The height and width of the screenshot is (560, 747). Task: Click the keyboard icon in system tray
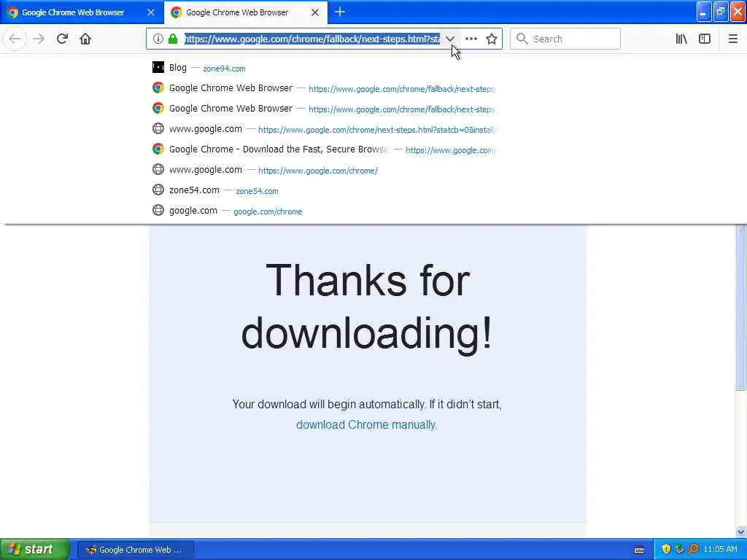coord(639,550)
